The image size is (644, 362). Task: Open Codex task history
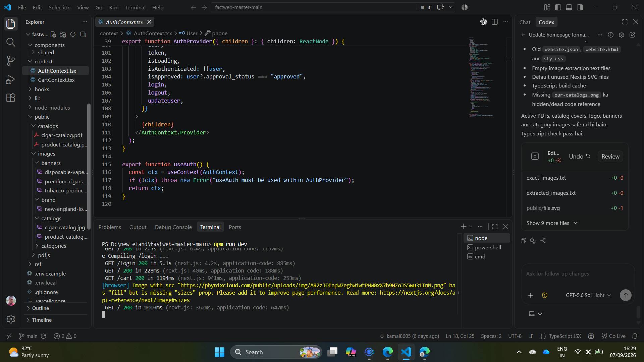pos(610,35)
